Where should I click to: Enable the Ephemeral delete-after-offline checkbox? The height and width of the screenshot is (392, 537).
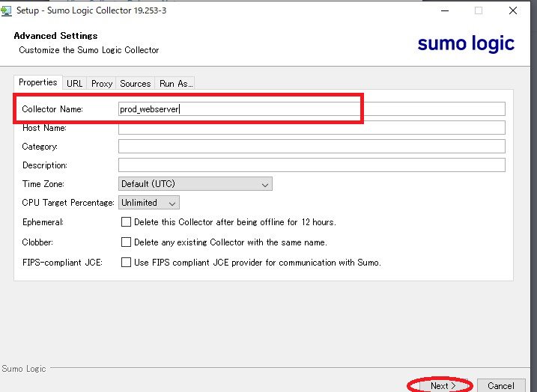126,222
